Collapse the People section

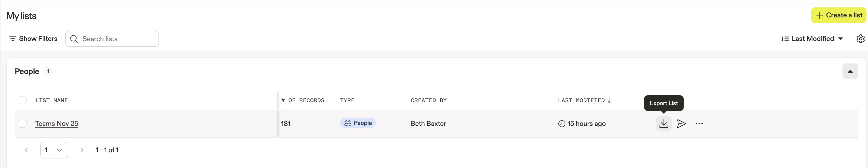coord(850,71)
